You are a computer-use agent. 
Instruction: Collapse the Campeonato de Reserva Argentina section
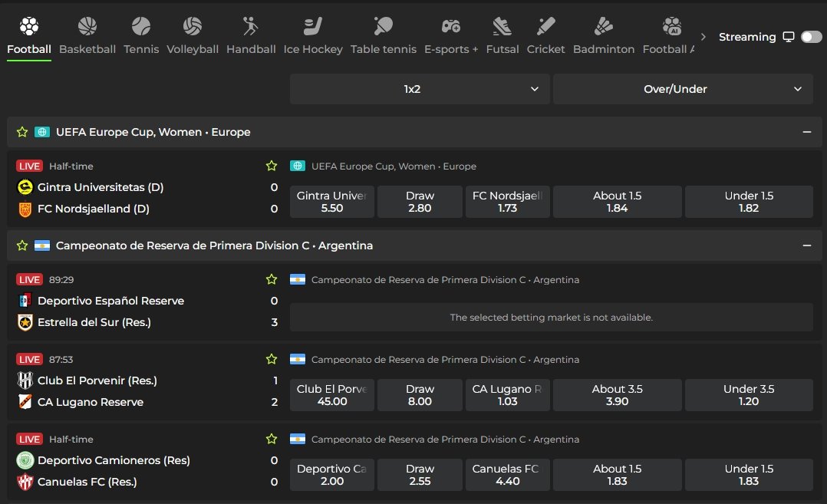click(806, 245)
